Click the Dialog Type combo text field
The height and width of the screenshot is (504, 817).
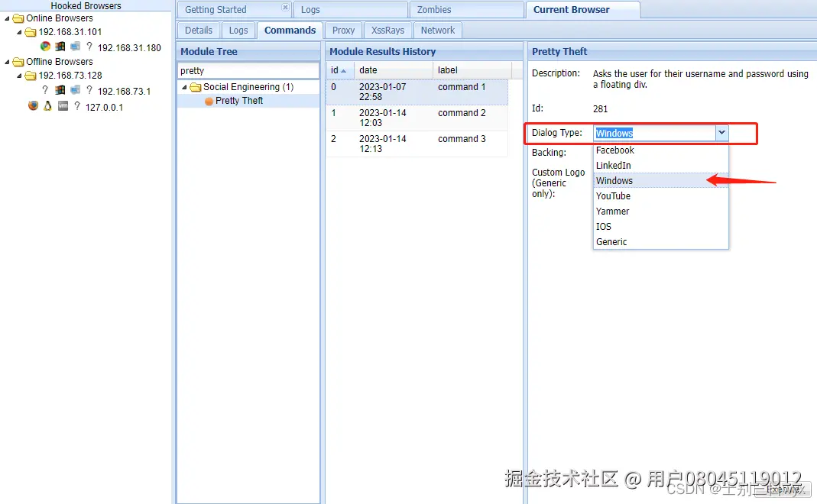tap(655, 133)
